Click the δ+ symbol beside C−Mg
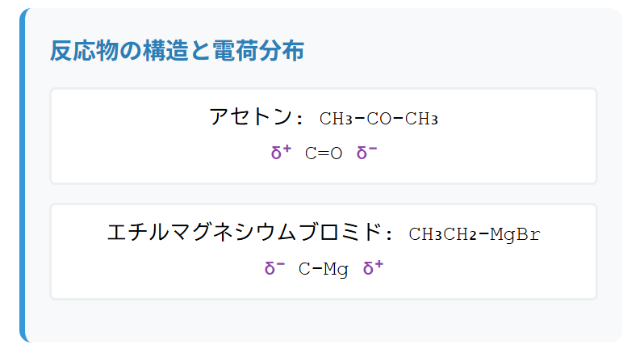This screenshot has height=353, width=644. 374,268
